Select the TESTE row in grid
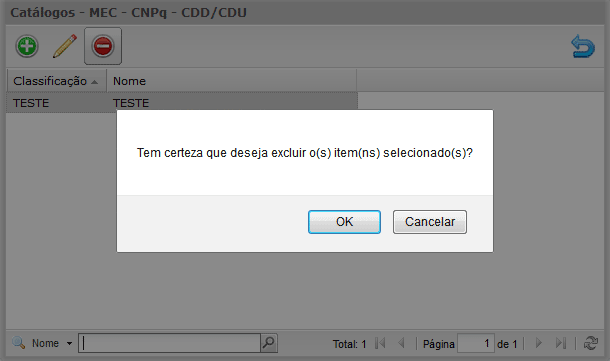Viewport: 610px width, 361px height. tap(182, 103)
